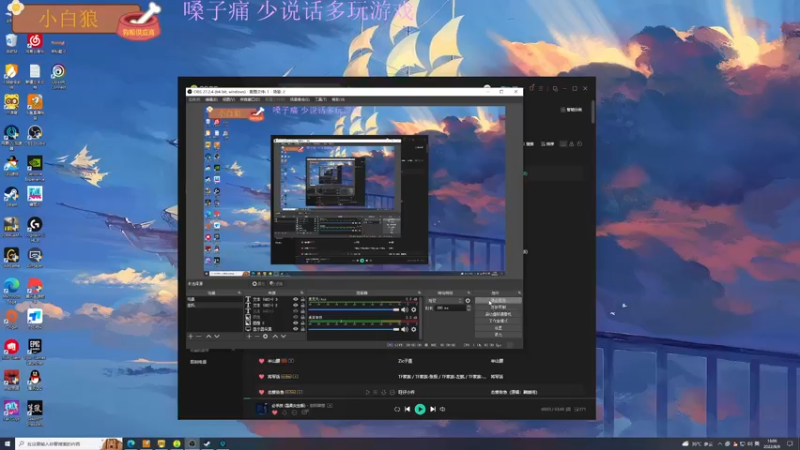Toggle visibility of 显示器采集 source
The height and width of the screenshot is (450, 800).
tap(295, 329)
